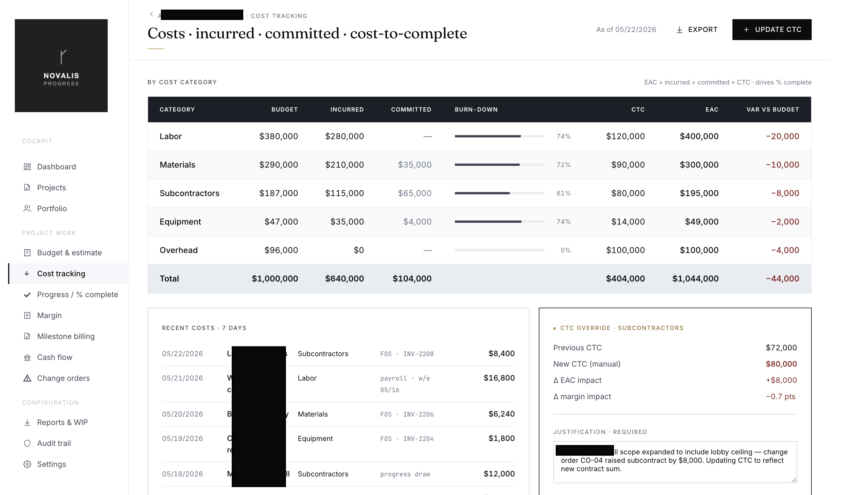868x495 pixels.
Task: Click the Materials burn-down progress bar
Action: [499, 164]
